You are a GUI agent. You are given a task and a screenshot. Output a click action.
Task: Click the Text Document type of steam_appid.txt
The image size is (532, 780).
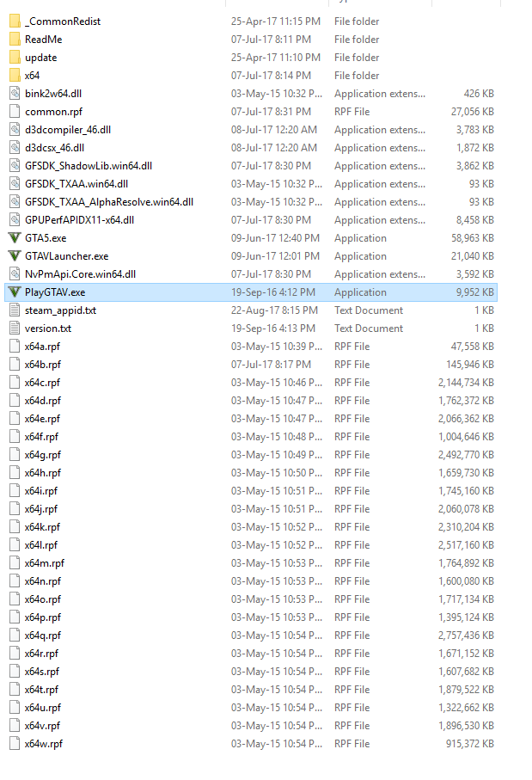pos(369,310)
